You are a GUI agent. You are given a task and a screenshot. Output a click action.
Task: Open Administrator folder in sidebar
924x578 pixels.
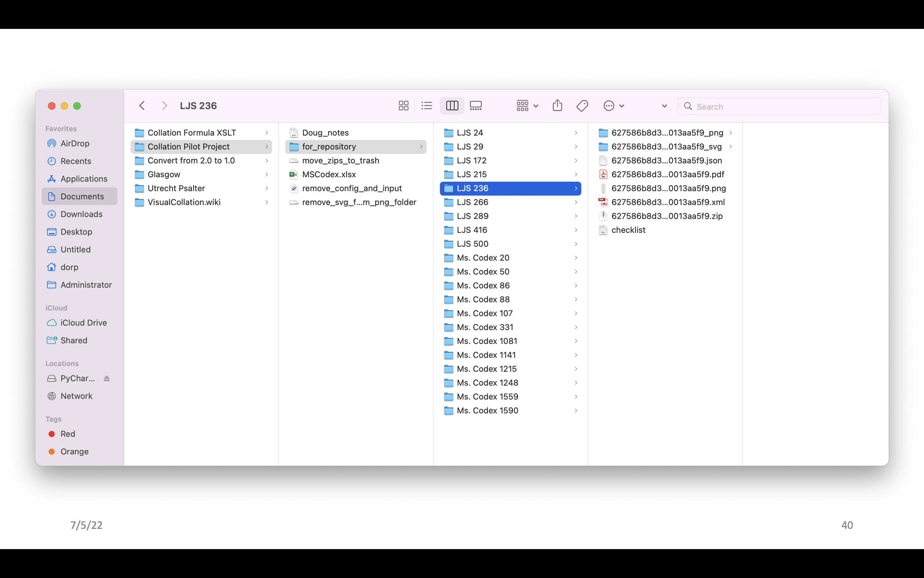pyautogui.click(x=80, y=285)
